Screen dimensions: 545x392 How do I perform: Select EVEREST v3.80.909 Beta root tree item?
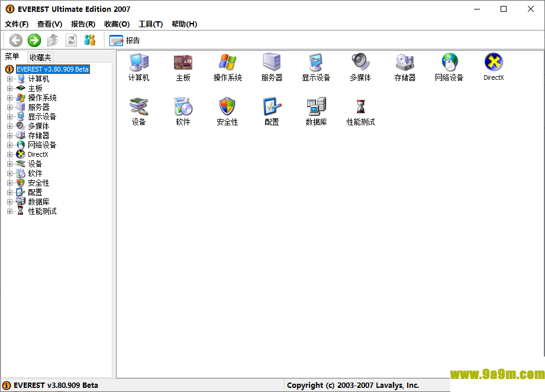pos(53,69)
